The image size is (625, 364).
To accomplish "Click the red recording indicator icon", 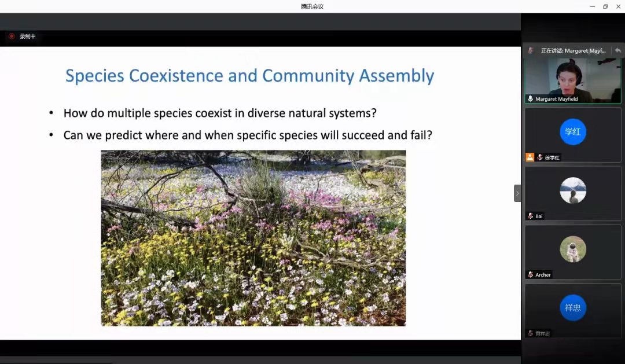I will click(x=11, y=36).
